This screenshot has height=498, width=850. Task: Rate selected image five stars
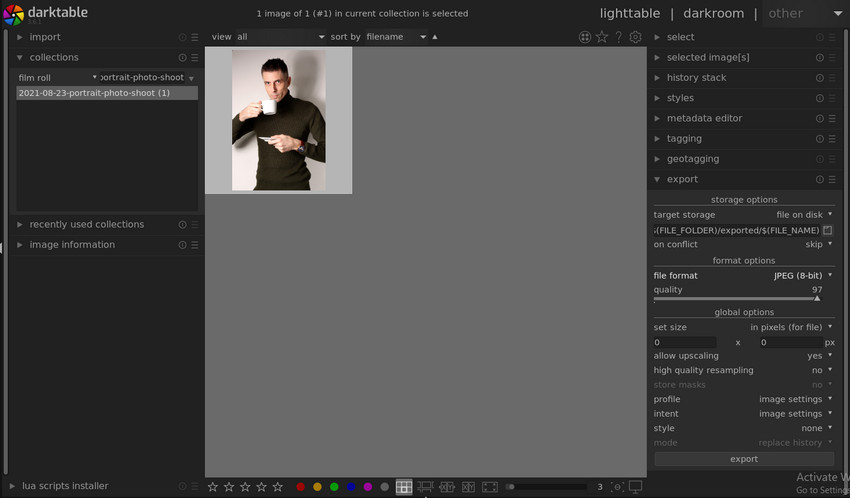(x=278, y=487)
